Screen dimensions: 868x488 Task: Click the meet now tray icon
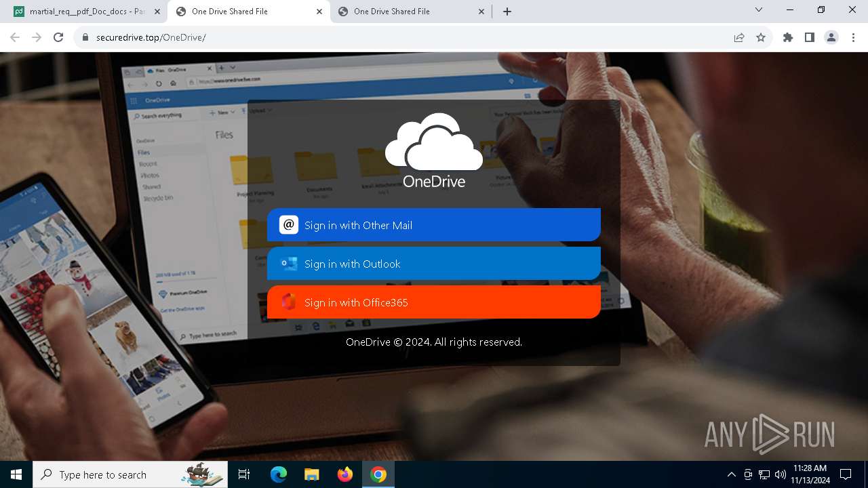click(x=748, y=474)
